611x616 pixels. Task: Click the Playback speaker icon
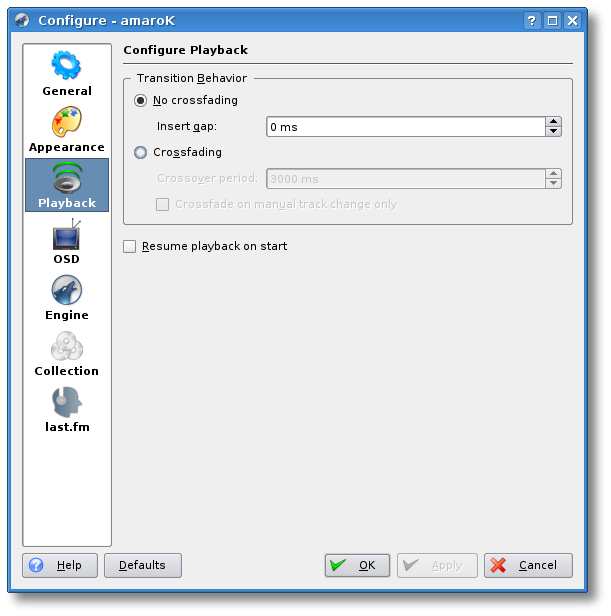click(x=66, y=178)
